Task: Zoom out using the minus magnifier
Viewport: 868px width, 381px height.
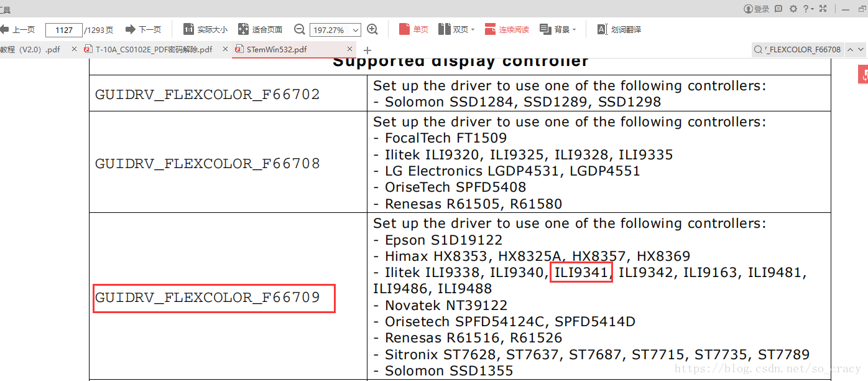Action: tap(300, 29)
